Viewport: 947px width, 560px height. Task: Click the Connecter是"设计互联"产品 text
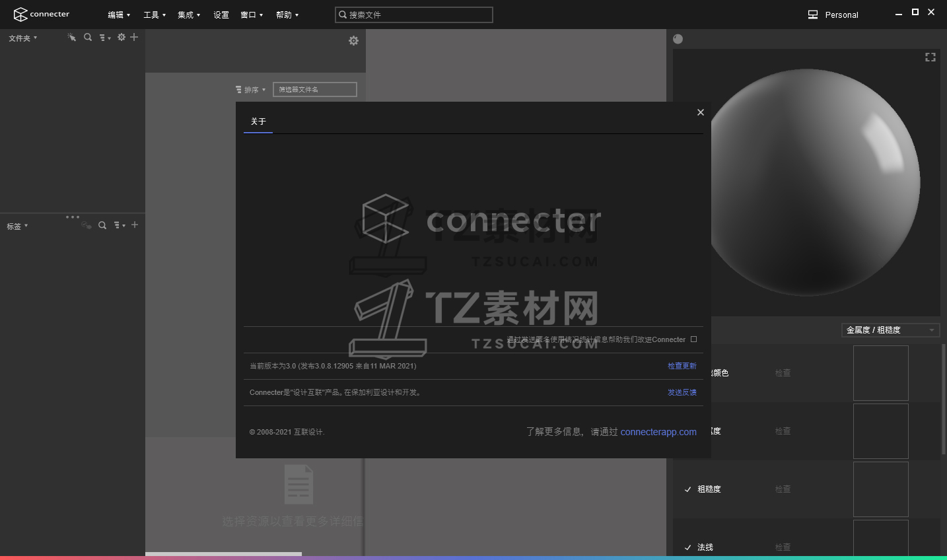pyautogui.click(x=335, y=392)
